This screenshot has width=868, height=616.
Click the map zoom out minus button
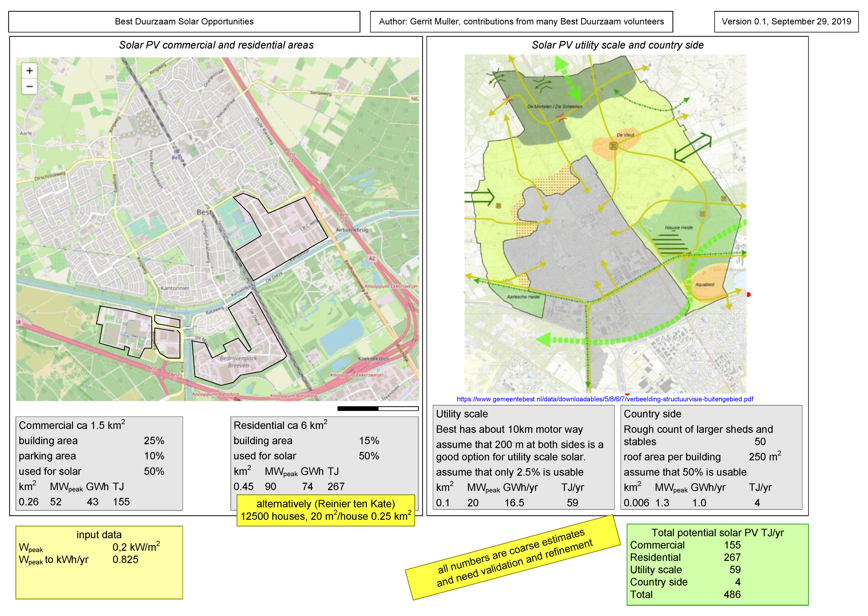[x=30, y=87]
